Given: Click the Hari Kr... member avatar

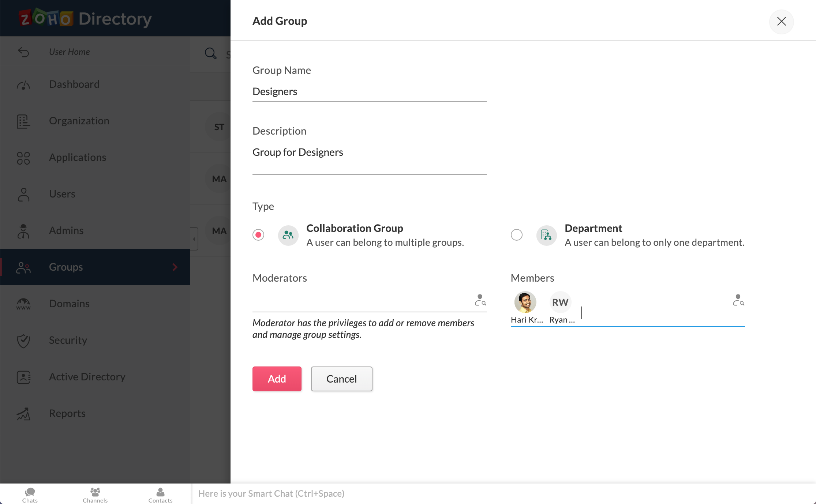Looking at the screenshot, I should click(x=525, y=302).
